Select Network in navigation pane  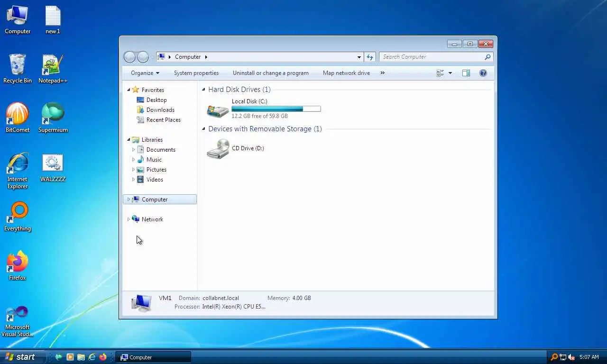[x=152, y=219]
